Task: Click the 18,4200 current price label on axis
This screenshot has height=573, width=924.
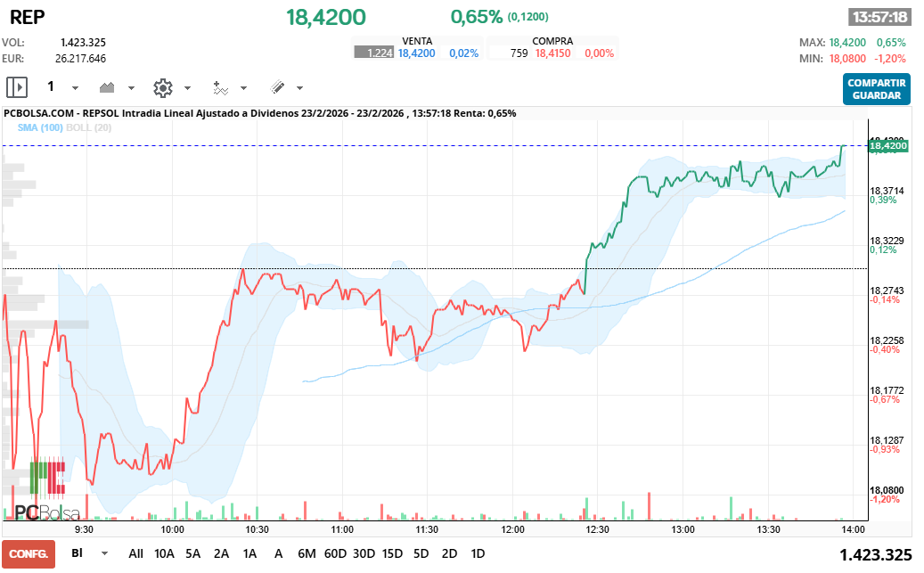Action: click(887, 145)
